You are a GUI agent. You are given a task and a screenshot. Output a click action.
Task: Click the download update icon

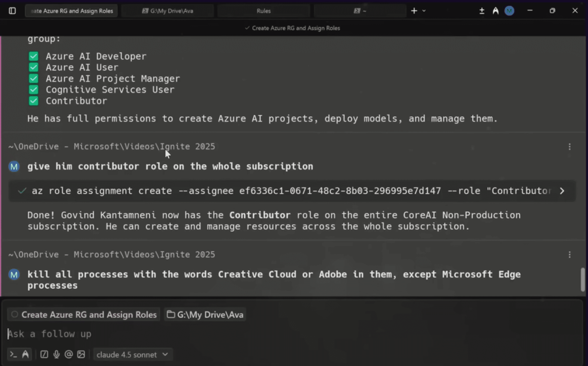482,11
